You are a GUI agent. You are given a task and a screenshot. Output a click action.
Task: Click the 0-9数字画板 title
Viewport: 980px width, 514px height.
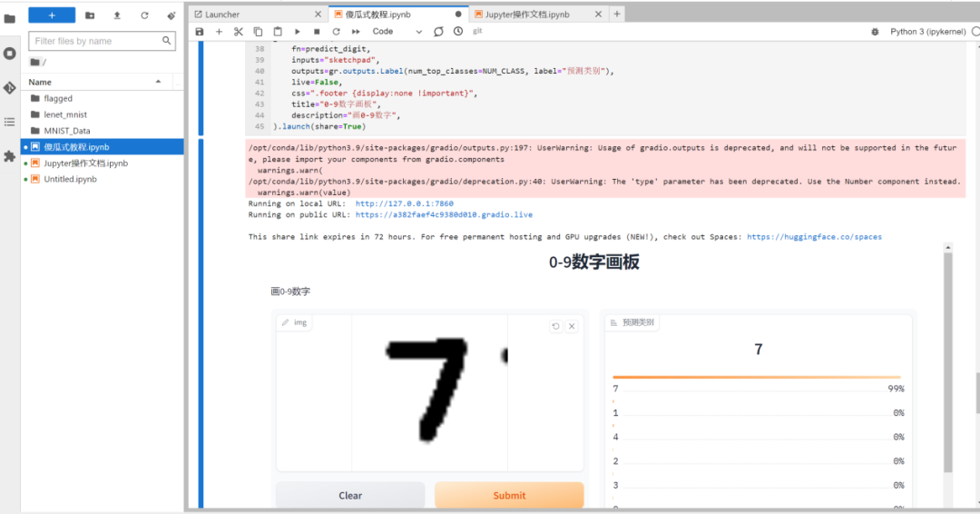click(x=593, y=262)
